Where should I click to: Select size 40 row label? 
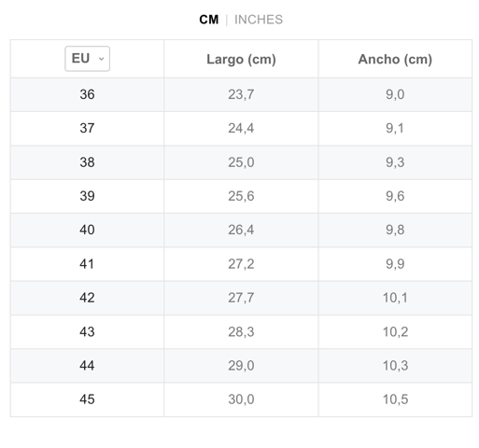point(87,230)
